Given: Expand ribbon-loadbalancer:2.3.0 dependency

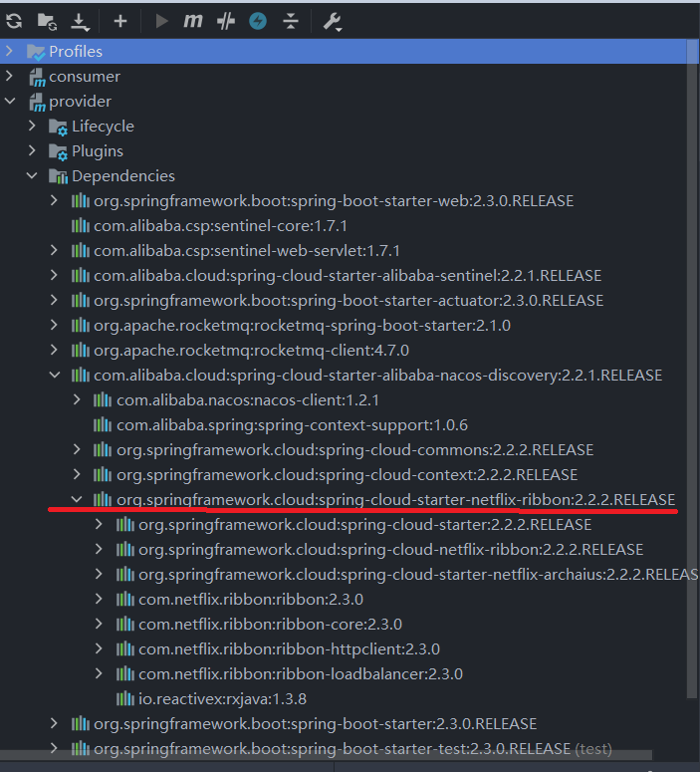Looking at the screenshot, I should (x=99, y=673).
